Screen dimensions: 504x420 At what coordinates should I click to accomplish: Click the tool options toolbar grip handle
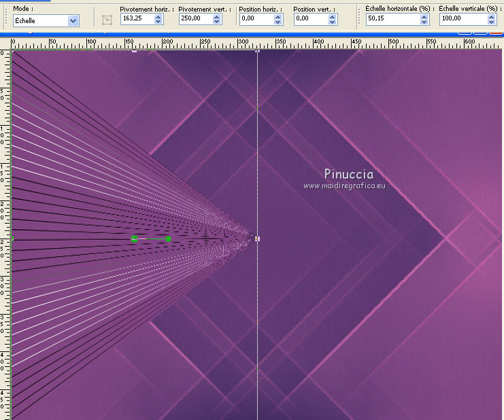click(6, 17)
